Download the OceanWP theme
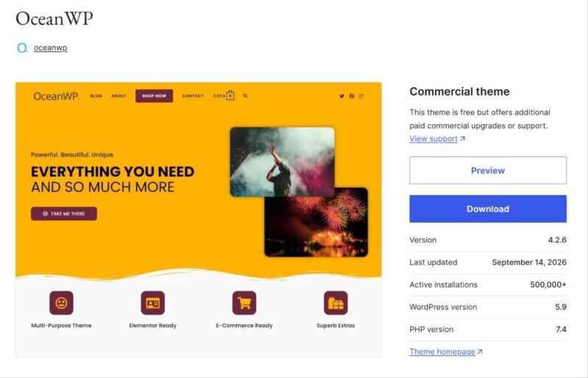The width and height of the screenshot is (588, 378). coord(488,209)
